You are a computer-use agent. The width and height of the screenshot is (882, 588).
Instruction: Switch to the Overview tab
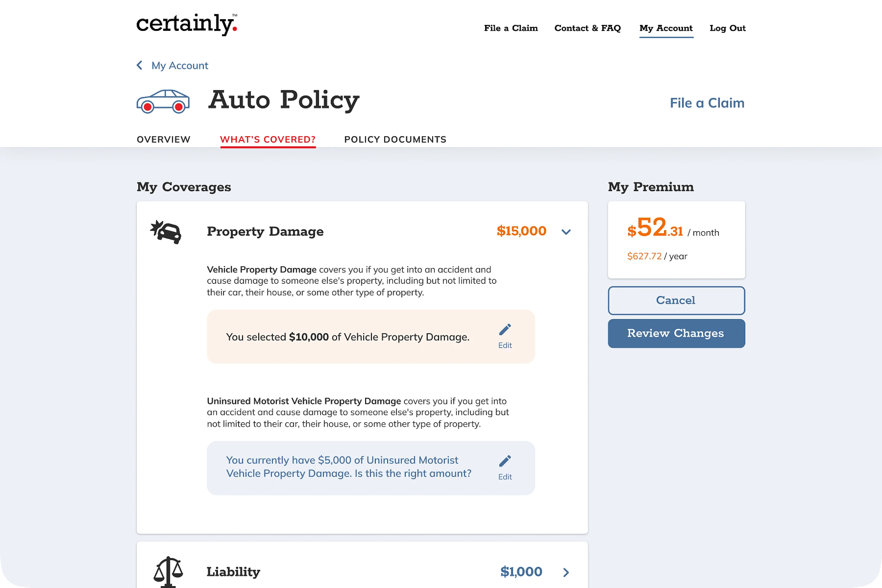163,140
